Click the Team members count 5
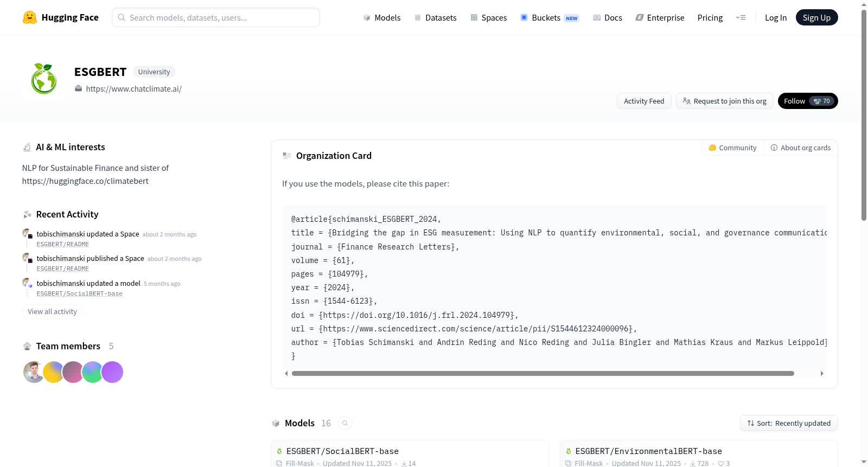Viewport: 868px width, 467px height. pyautogui.click(x=111, y=346)
